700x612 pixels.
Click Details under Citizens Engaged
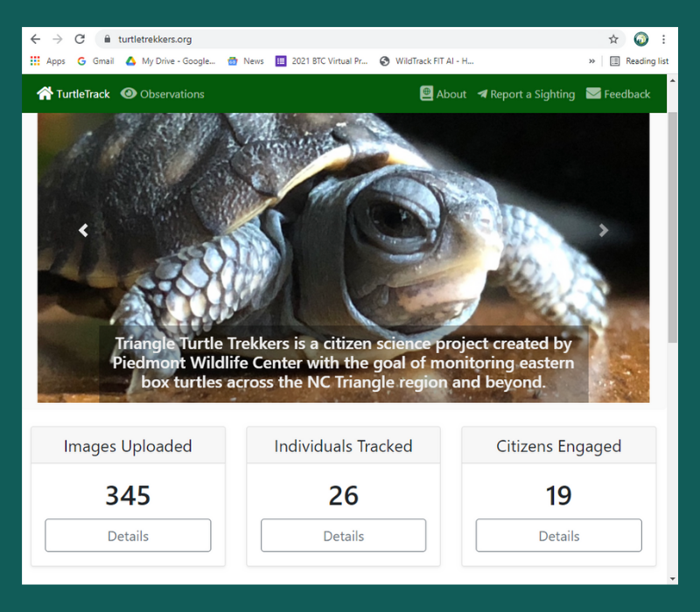[558, 535]
